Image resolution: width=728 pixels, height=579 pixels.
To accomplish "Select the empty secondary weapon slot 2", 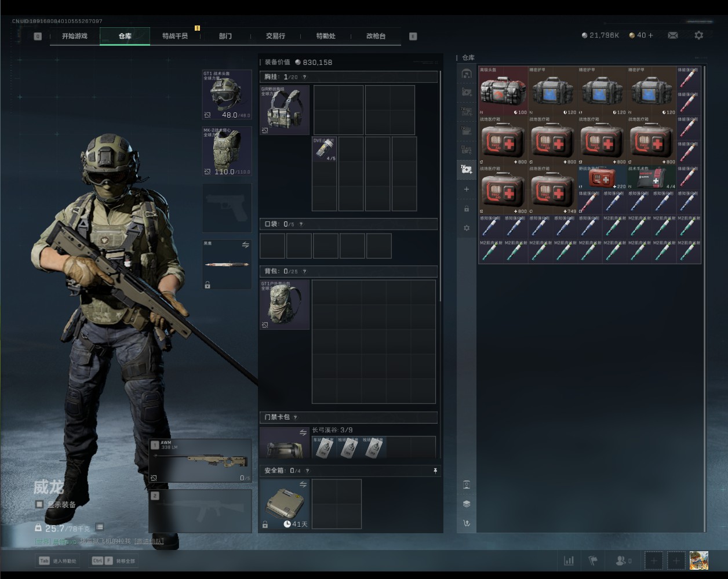I will click(201, 511).
